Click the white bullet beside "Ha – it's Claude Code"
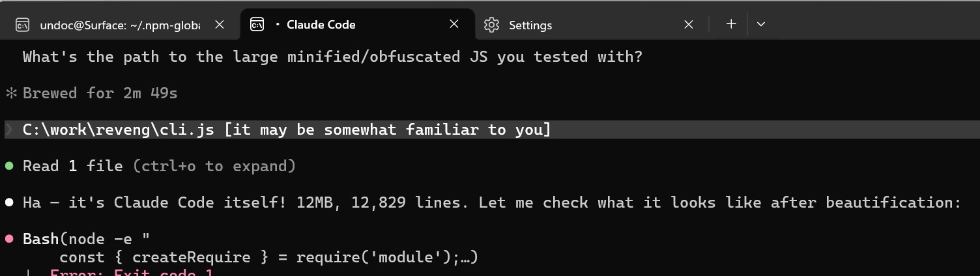 [x=10, y=202]
